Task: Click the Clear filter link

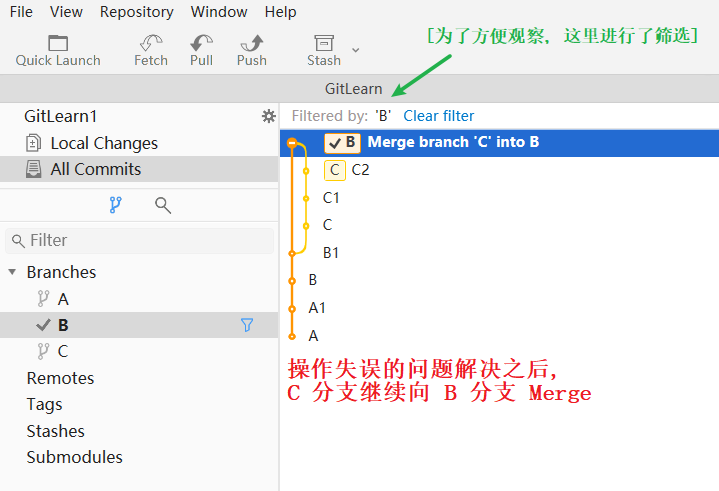Action: (x=439, y=116)
